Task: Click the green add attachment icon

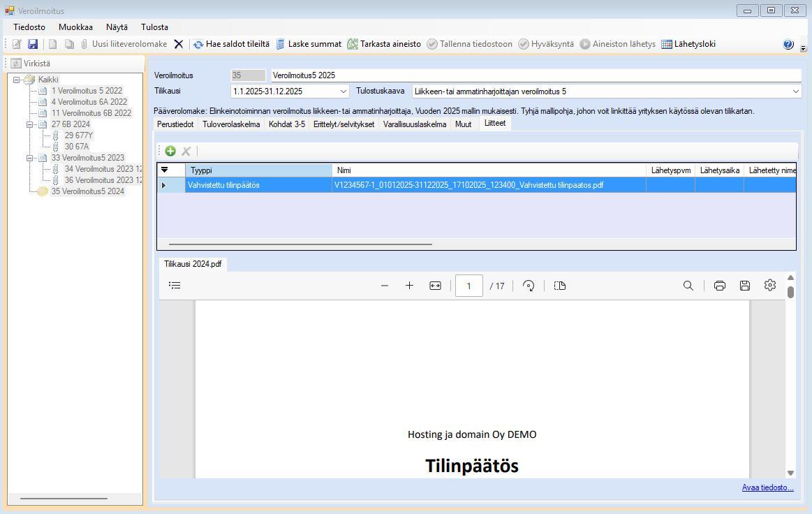Action: point(170,151)
